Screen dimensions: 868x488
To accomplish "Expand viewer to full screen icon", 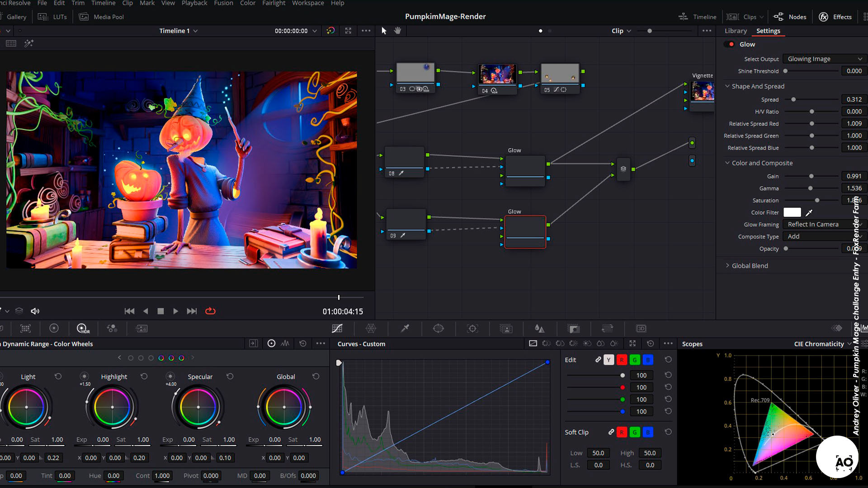I will [x=348, y=31].
